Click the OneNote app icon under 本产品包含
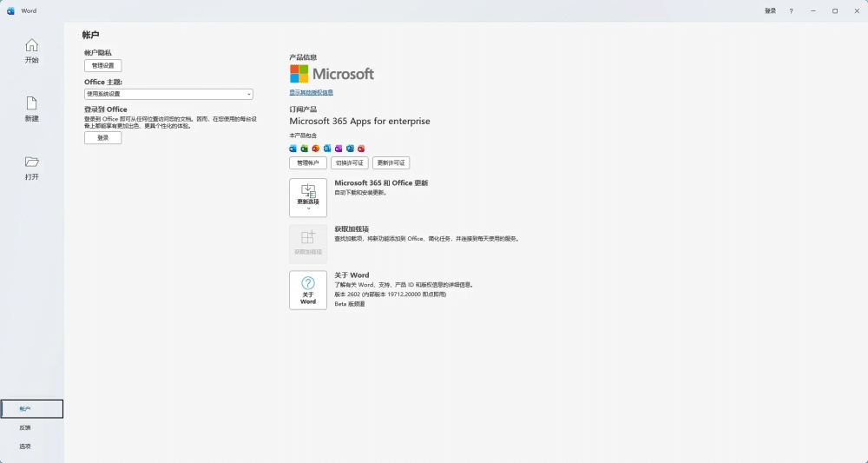Viewport: 868px width, 463px height. (339, 149)
